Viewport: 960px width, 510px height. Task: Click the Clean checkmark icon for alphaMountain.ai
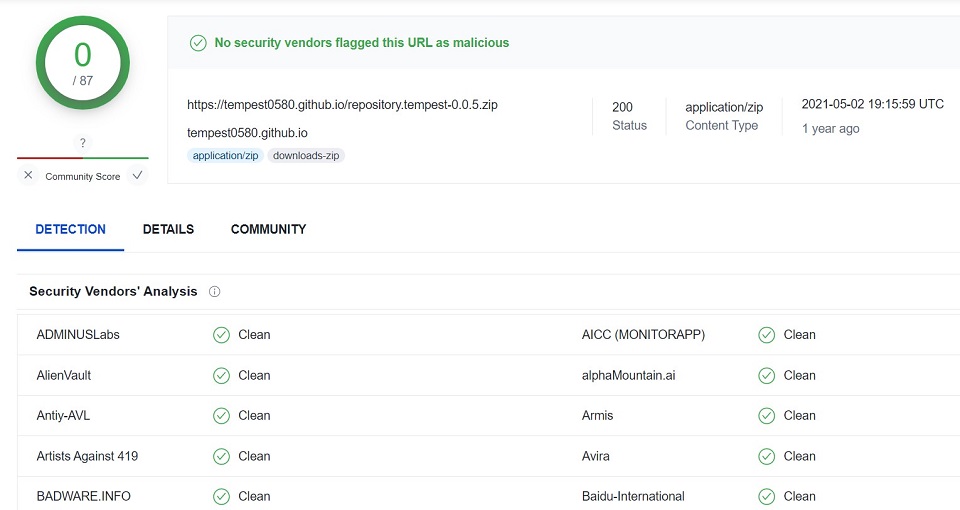[x=767, y=376]
